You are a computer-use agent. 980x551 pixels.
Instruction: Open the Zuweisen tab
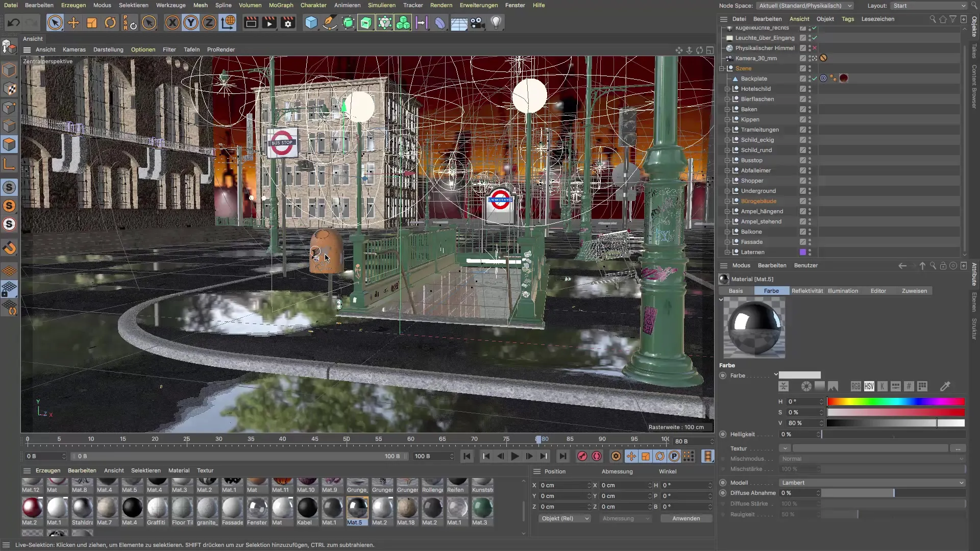click(914, 291)
